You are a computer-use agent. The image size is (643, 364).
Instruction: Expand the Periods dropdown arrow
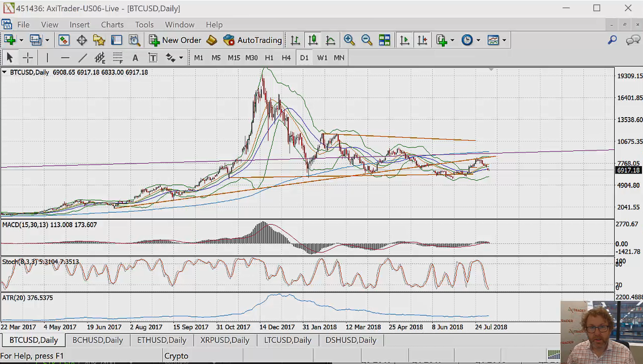pos(478,40)
